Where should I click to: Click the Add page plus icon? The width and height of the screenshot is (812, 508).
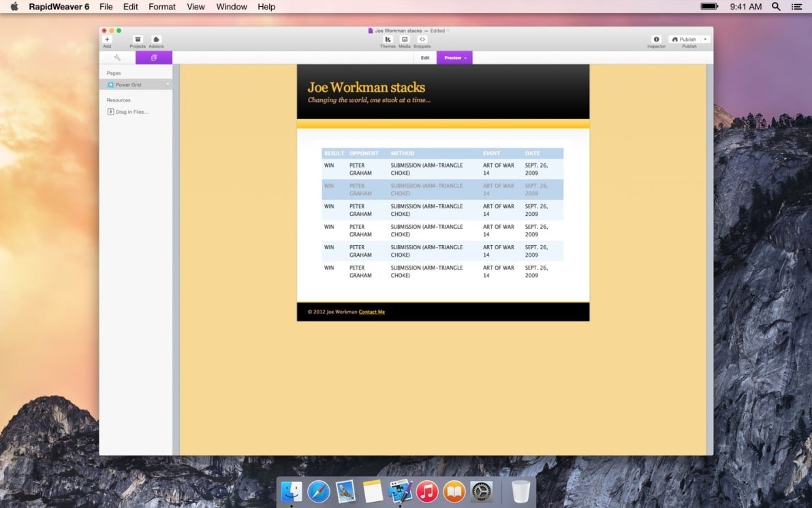(107, 39)
